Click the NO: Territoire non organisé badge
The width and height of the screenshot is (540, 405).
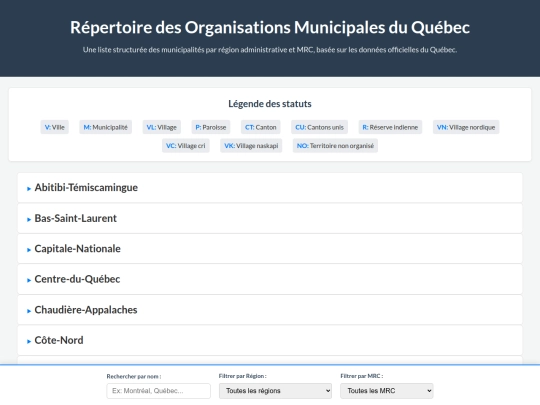point(335,146)
